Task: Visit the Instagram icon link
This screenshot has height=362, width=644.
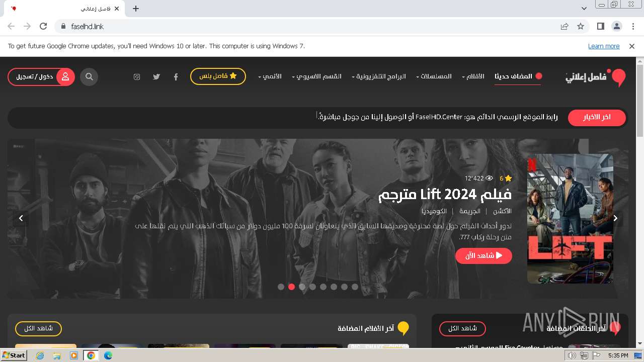Action: coord(137,77)
